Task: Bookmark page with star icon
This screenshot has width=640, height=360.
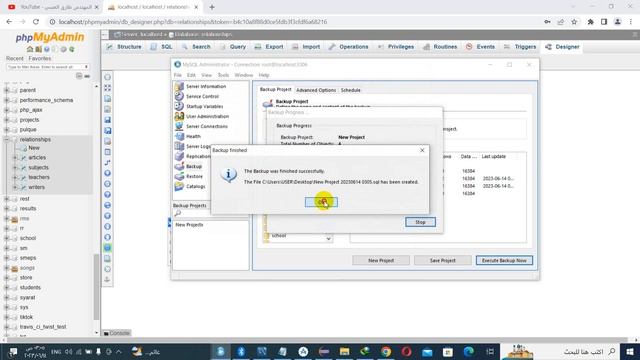Action: 574,22
